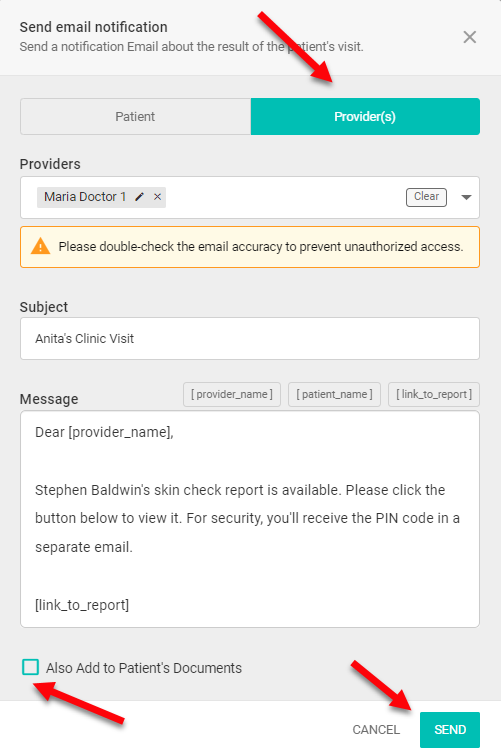Click inside the Message text area
501x756 pixels.
point(250,519)
